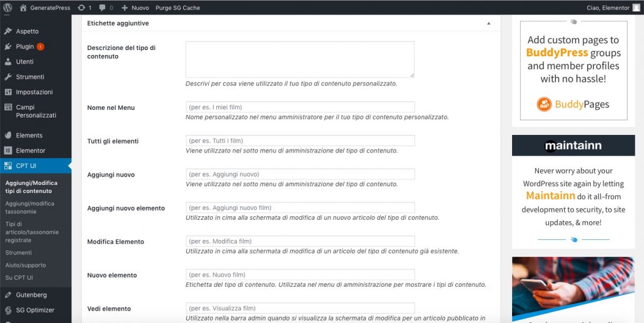Click the Plugin menu icon

click(8, 47)
